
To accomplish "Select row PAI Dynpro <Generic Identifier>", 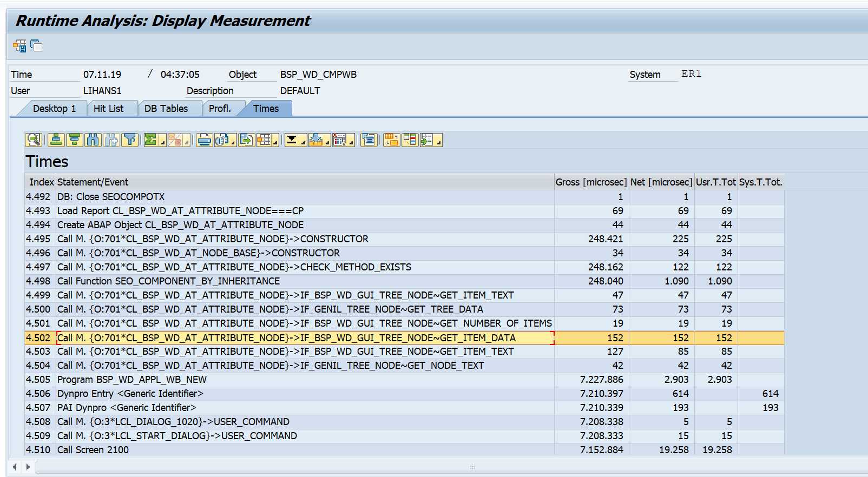I will click(404, 408).
